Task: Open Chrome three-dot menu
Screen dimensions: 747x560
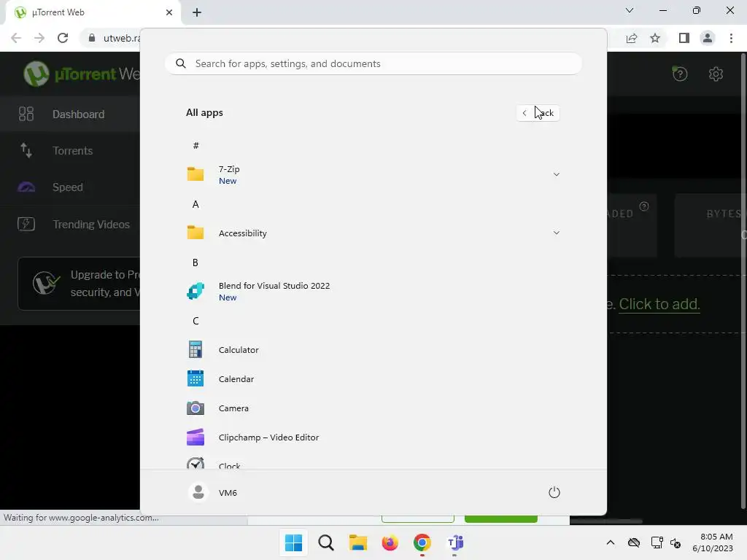Action: [731, 38]
